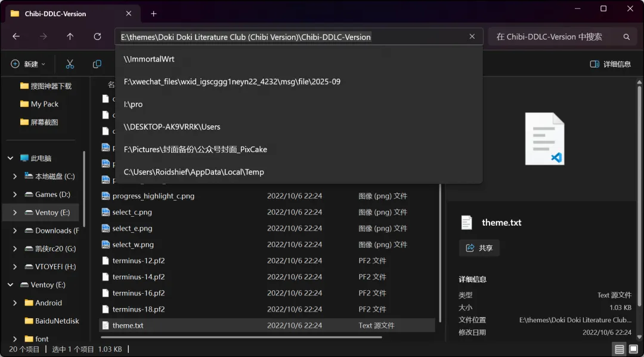Click the search magnifier icon

tap(626, 37)
